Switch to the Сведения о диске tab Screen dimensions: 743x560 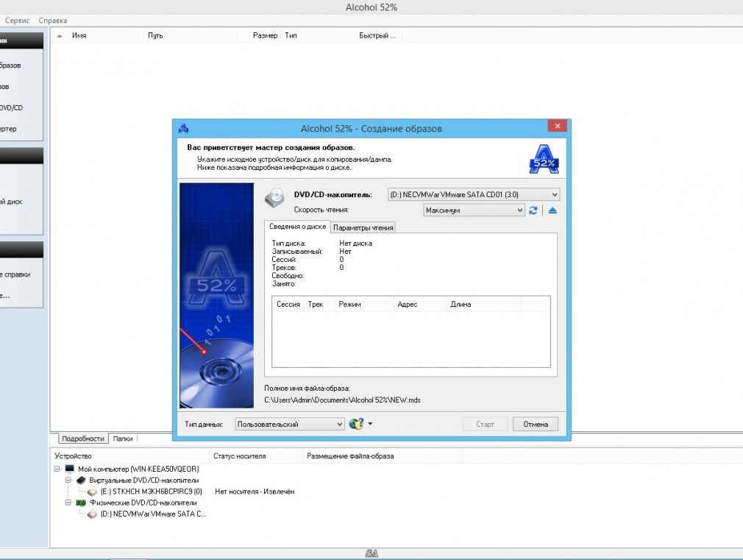(x=298, y=227)
